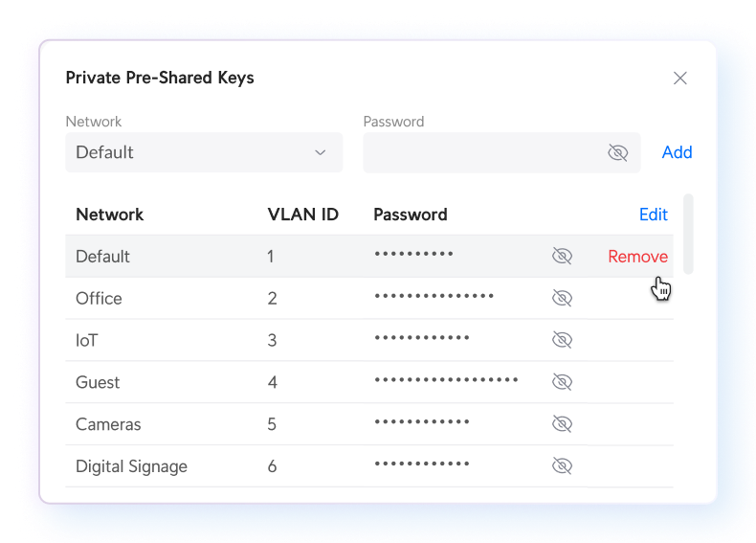Screen dimensions: 756x543
Task: Click the table vertical scrollbar
Action: click(x=688, y=234)
